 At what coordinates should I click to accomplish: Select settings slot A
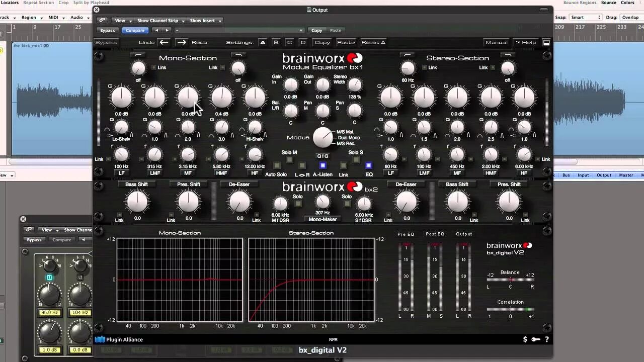(x=262, y=43)
